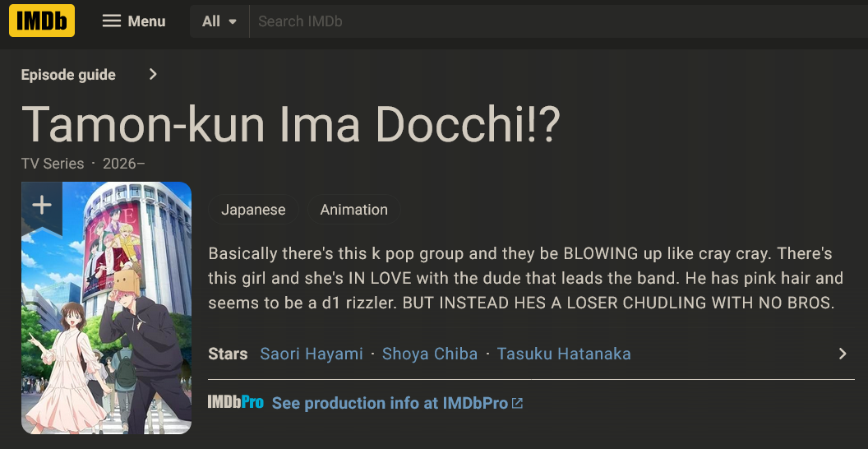Open Shoya Chiba's page
This screenshot has width=868, height=449.
coord(430,354)
